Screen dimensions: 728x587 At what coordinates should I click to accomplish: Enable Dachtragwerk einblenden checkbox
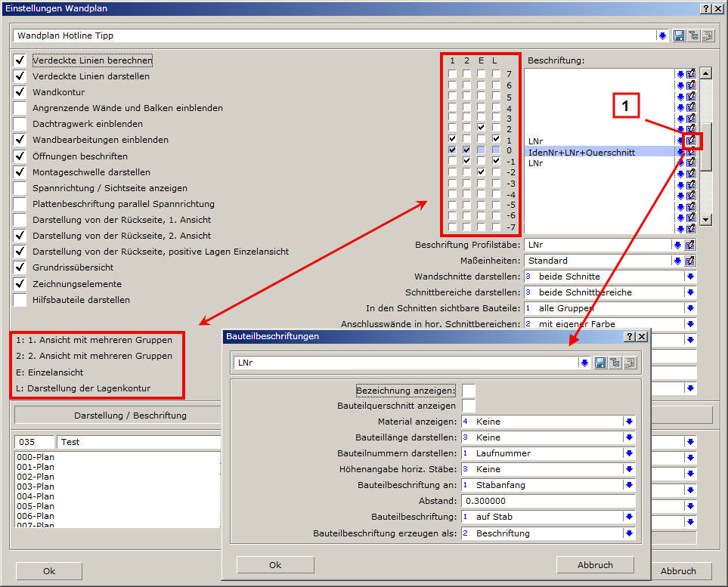click(20, 124)
